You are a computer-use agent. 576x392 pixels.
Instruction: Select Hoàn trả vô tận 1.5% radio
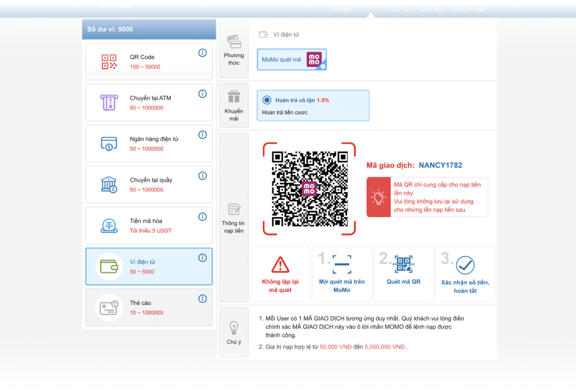(267, 100)
